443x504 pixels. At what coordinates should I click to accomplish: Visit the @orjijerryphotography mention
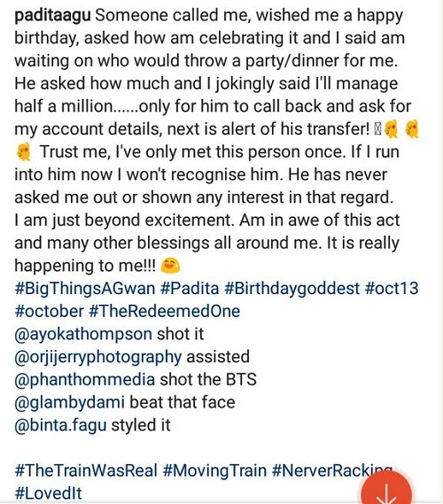click(98, 358)
